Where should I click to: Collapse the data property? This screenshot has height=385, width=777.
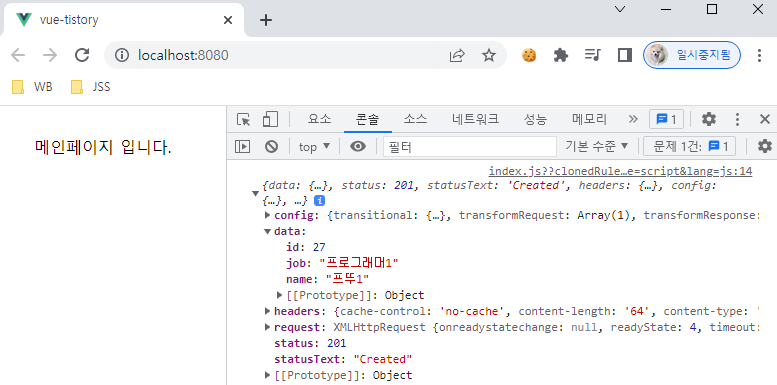pos(268,231)
